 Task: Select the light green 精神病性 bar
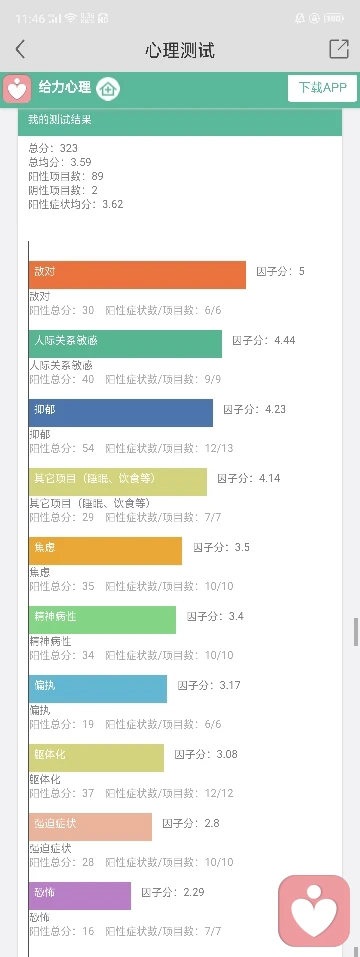(x=102, y=619)
